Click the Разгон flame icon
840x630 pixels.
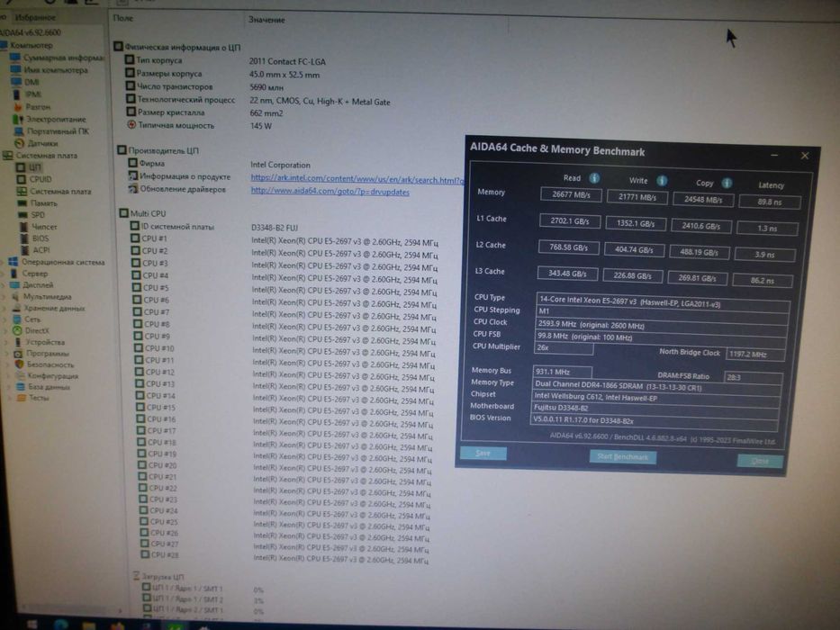tap(18, 107)
